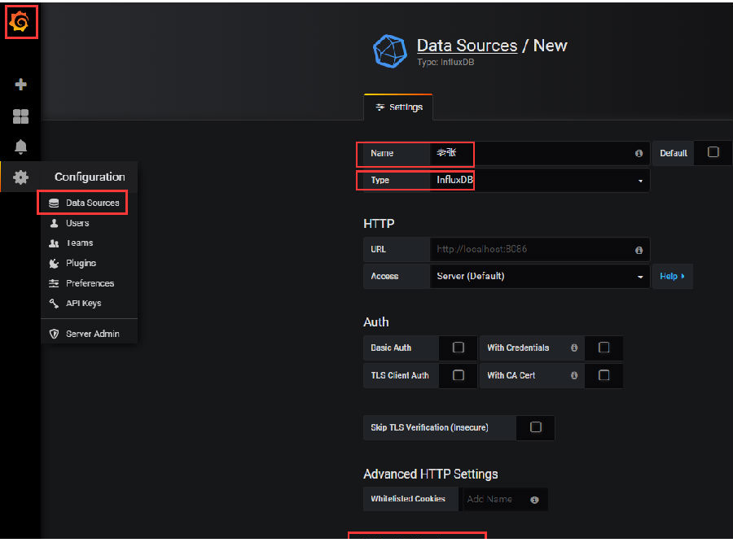This screenshot has height=560, width=733.
Task: Click the Configuration gear icon
Action: 21,177
